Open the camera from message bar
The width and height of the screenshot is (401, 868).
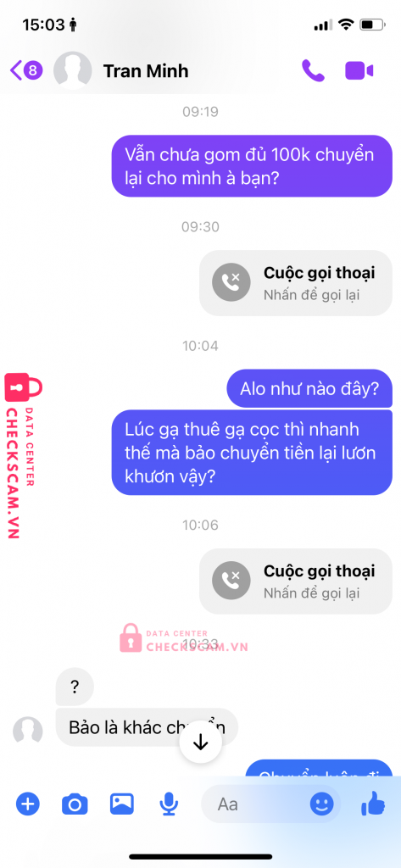coord(75,804)
